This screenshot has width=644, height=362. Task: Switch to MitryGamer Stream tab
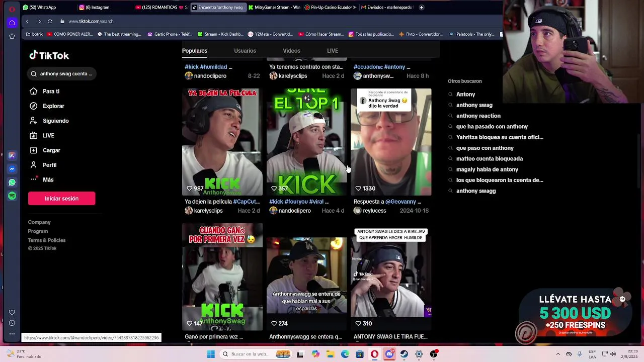[x=274, y=7]
